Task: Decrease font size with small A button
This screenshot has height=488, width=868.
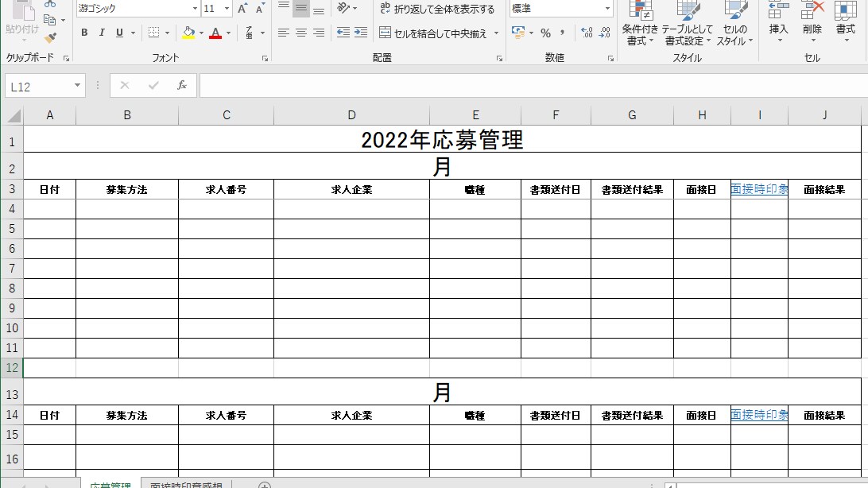Action: pos(260,8)
